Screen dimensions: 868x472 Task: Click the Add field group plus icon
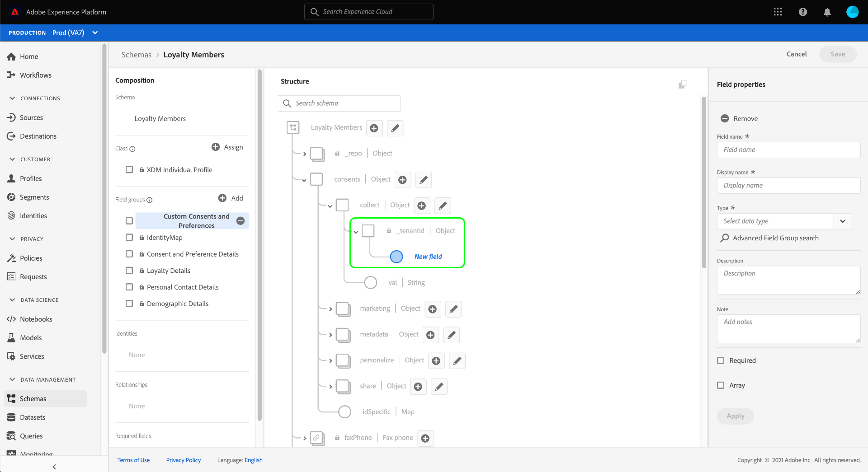pos(222,198)
